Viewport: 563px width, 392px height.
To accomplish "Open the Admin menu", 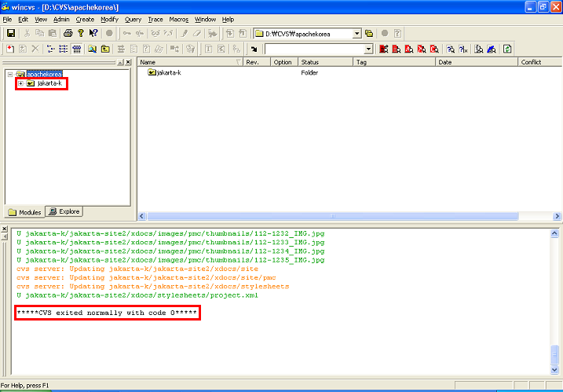I will pos(61,19).
